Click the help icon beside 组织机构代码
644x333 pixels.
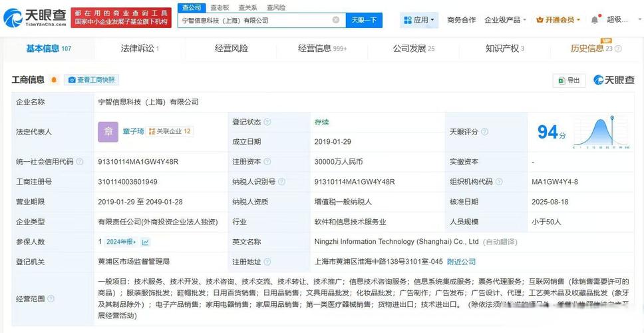click(x=499, y=182)
